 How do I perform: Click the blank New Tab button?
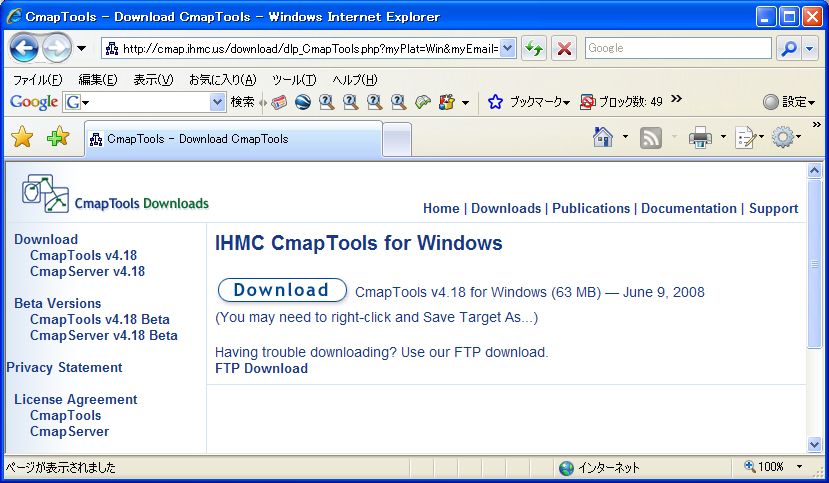coord(397,140)
